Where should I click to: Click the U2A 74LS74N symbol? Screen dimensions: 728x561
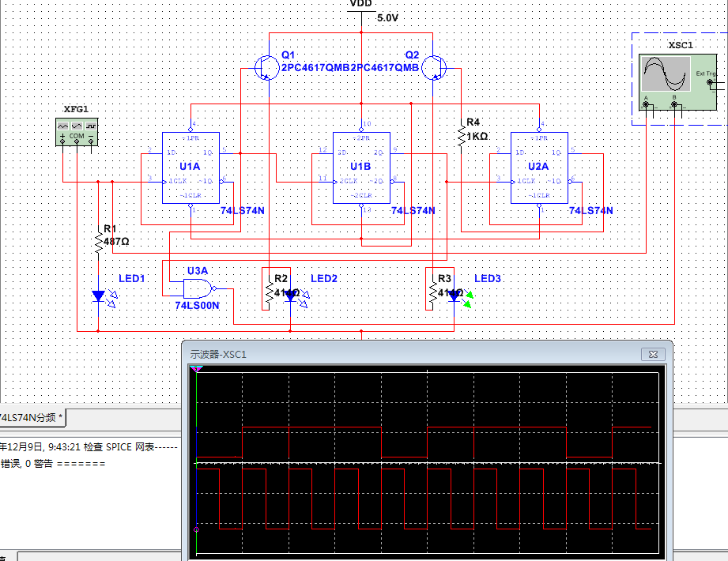click(540, 168)
